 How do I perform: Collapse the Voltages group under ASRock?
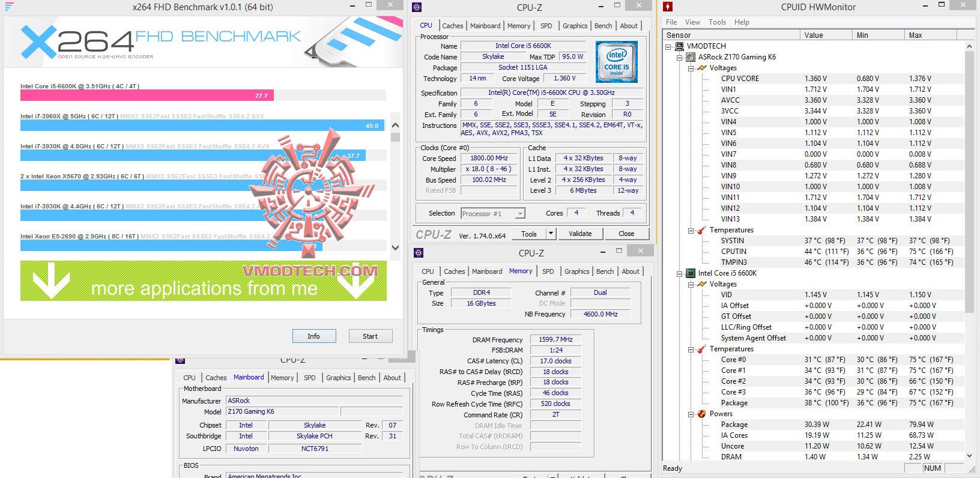click(691, 68)
